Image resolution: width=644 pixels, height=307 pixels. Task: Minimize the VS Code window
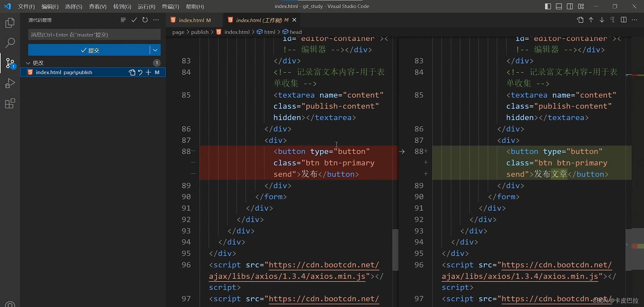pyautogui.click(x=596, y=6)
